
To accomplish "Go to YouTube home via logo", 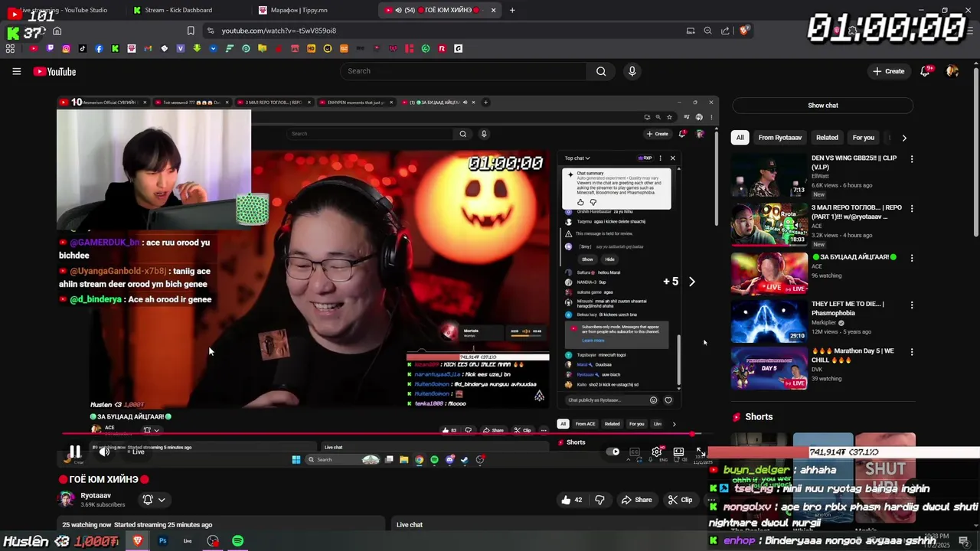I will (54, 71).
